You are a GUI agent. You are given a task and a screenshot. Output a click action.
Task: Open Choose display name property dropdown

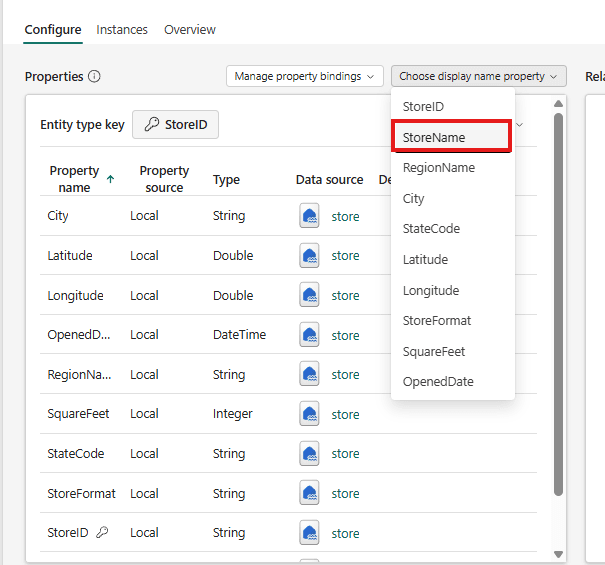click(478, 76)
